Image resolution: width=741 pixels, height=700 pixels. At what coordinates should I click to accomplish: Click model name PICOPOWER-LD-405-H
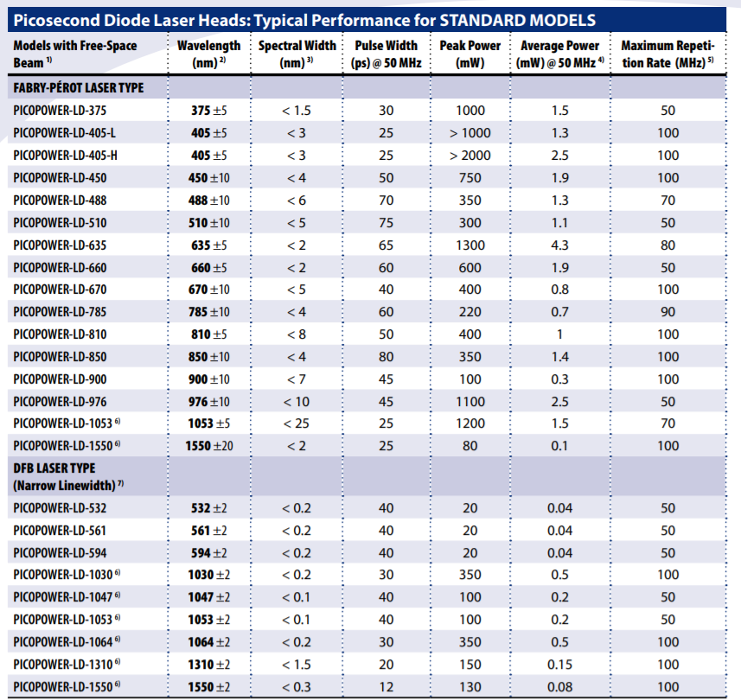pos(65,156)
